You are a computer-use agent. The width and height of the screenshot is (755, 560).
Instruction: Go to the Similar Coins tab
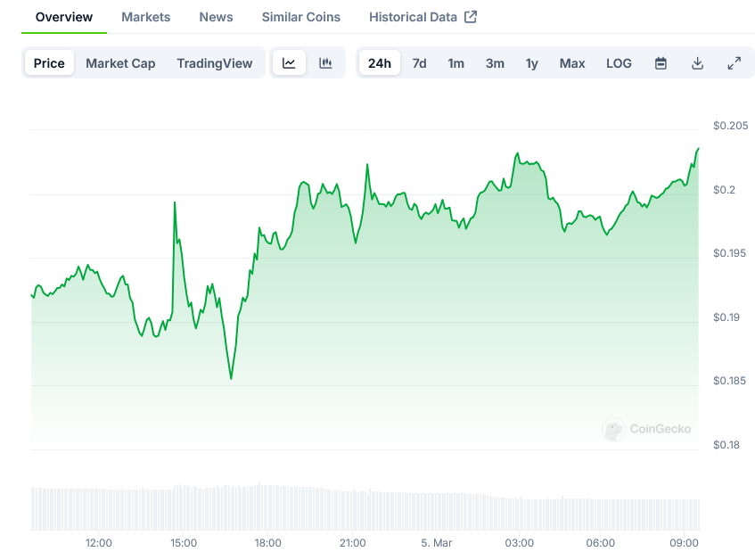pos(300,17)
